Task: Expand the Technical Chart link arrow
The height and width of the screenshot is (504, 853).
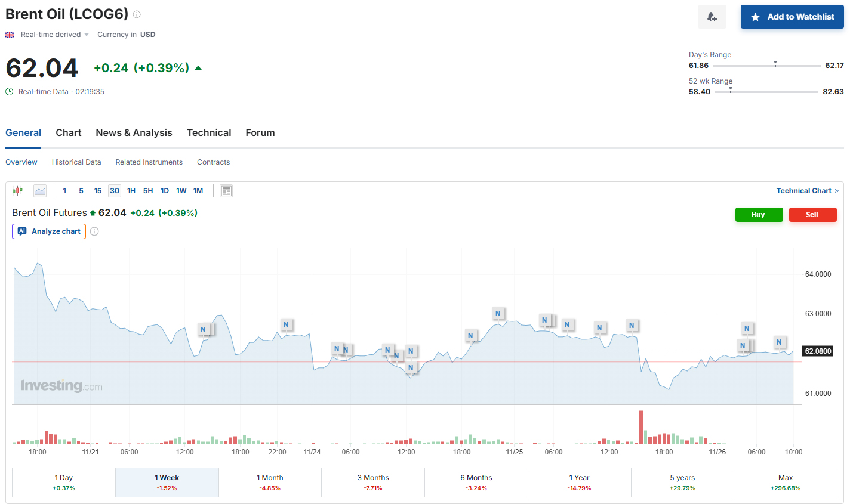Action: click(x=837, y=191)
